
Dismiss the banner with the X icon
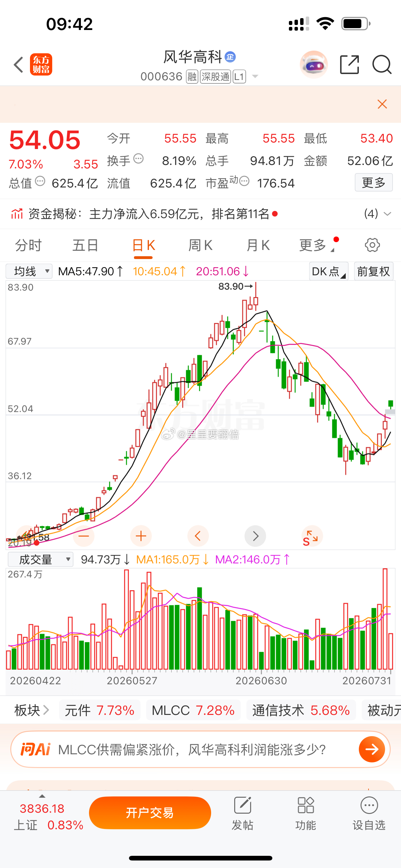click(x=382, y=104)
